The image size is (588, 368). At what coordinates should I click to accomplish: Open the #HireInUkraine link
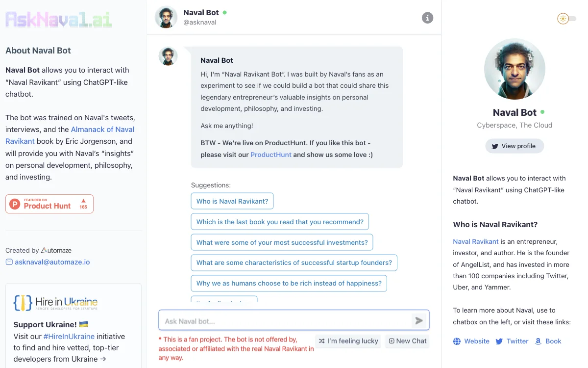coord(69,337)
